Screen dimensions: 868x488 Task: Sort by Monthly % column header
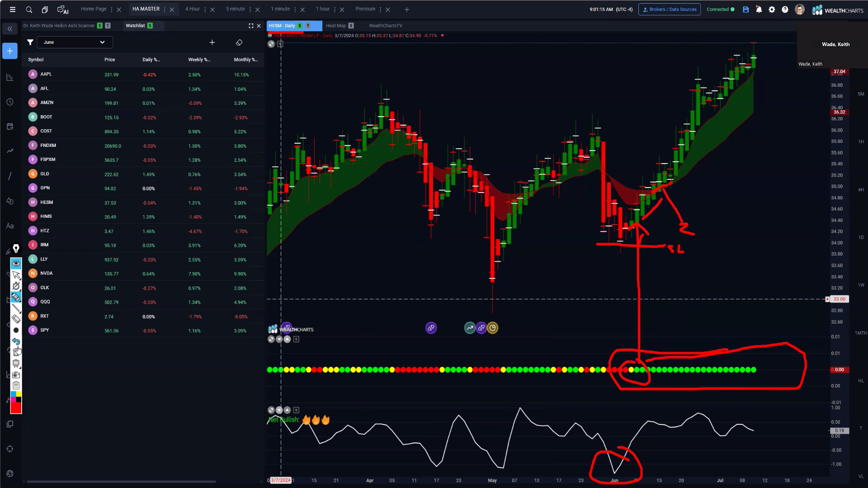246,60
